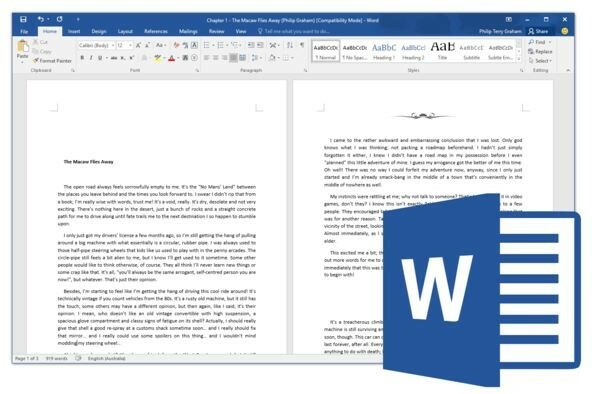Open the Change Case Aa dropdown
Image resolution: width=592 pixels, height=394 pixels.
coord(161,45)
